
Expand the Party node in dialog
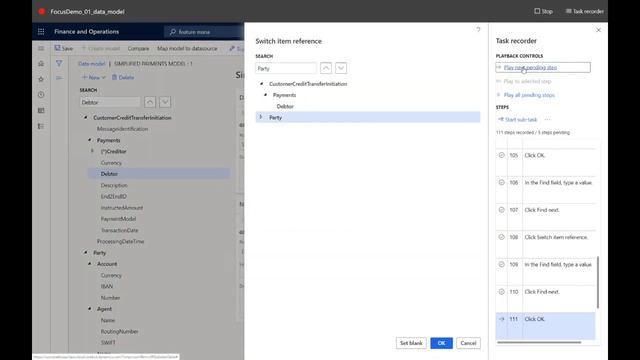[x=261, y=117]
